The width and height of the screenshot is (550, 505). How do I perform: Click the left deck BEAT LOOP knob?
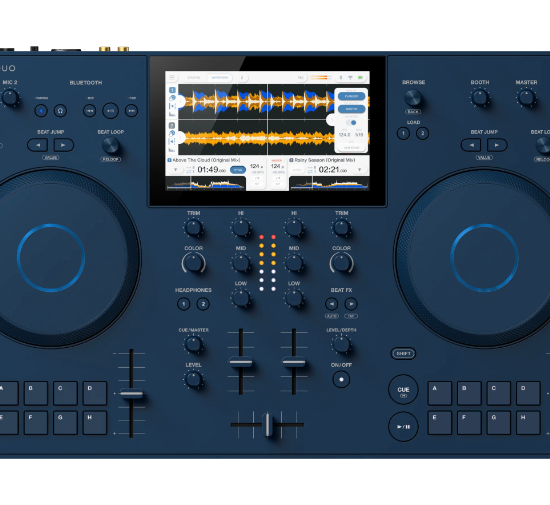(x=111, y=146)
